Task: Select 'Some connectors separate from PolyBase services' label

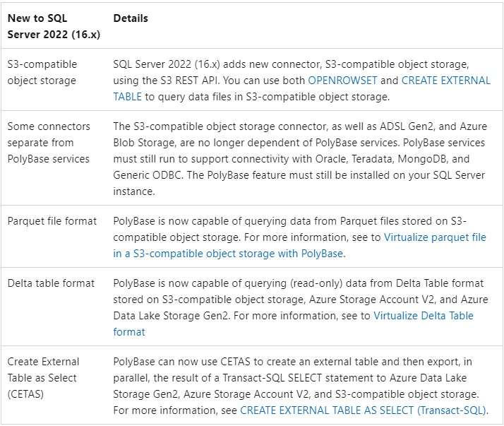Action: (49, 143)
